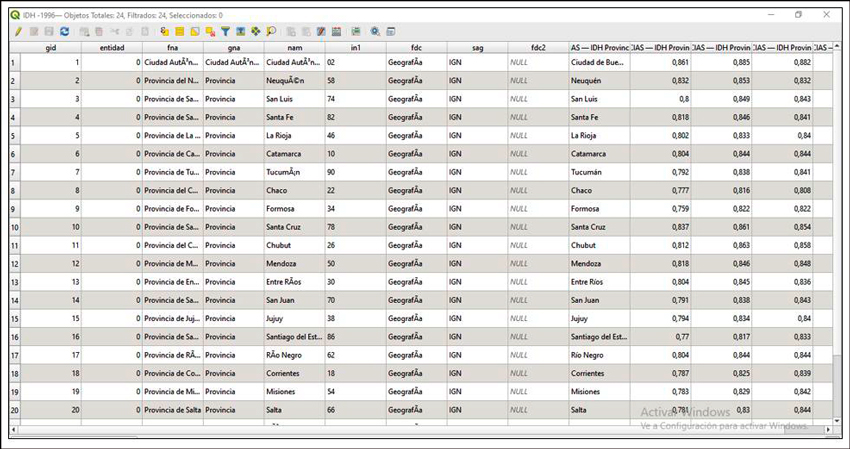Deselect all features from the layer
The image size is (850, 449).
(x=210, y=32)
